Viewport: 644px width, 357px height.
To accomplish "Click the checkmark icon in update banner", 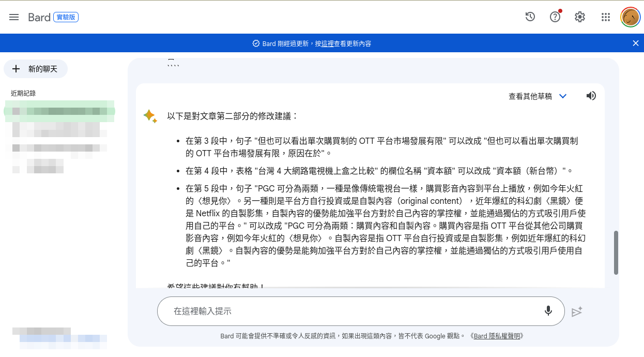I will click(256, 43).
